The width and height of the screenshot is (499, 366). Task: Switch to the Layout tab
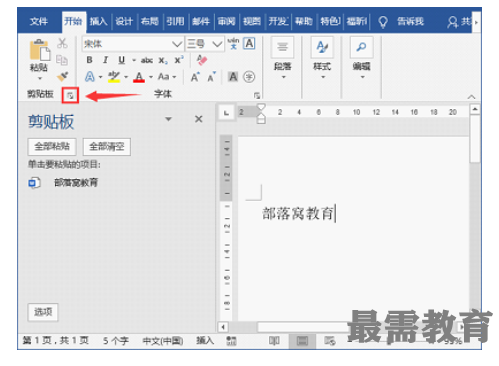click(150, 22)
